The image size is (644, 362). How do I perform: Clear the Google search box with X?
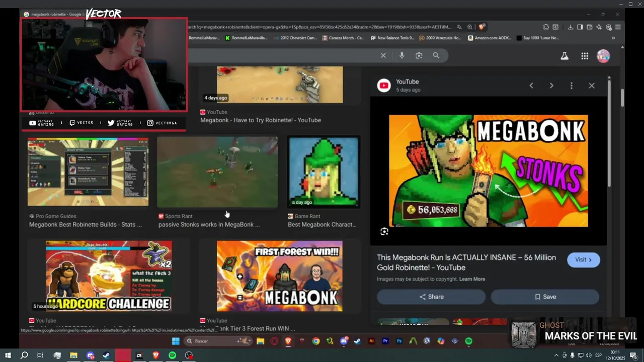pos(383,56)
